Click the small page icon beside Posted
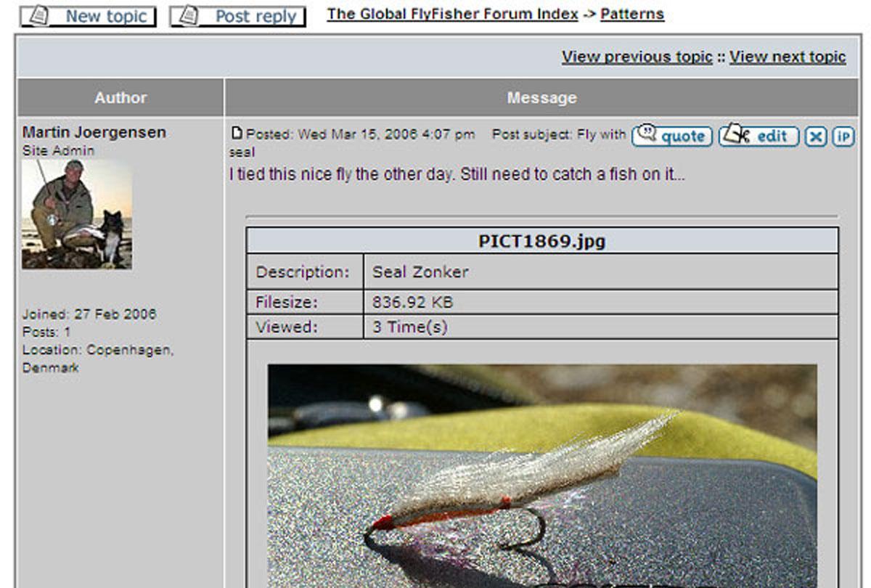This screenshot has width=871, height=588. 236,133
